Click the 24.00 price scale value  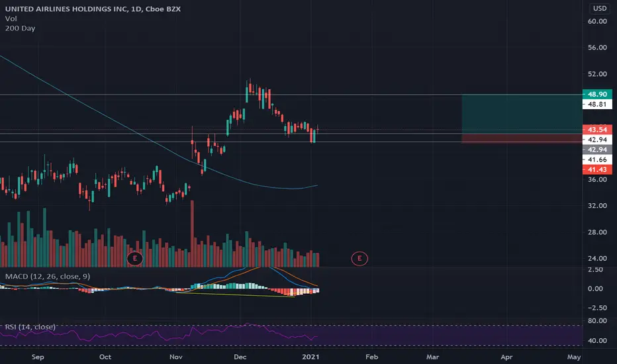597,259
